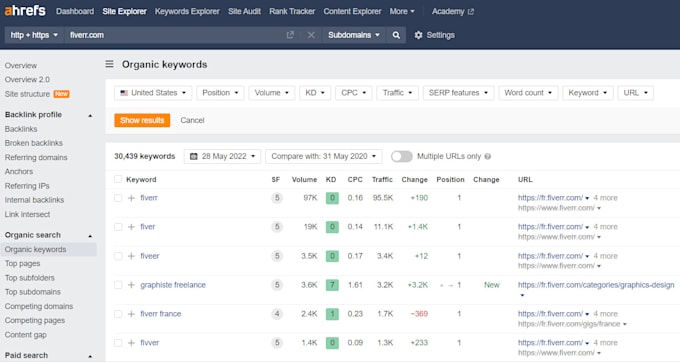The height and width of the screenshot is (362, 680).
Task: Open Keywords Explorer in top navigation
Action: [x=187, y=11]
